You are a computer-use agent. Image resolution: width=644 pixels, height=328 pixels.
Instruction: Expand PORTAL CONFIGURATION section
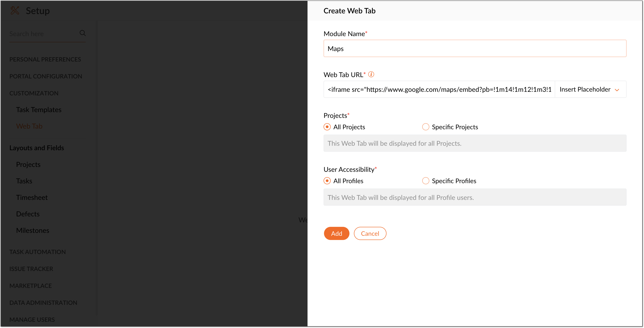(46, 76)
